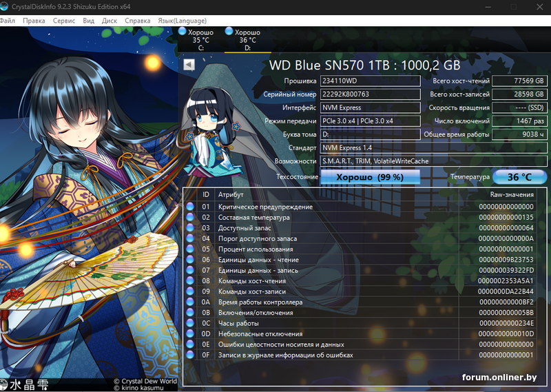Screen dimensions: 551x392
Task: Click power-on count value 1467 раз
Action: [x=519, y=121]
